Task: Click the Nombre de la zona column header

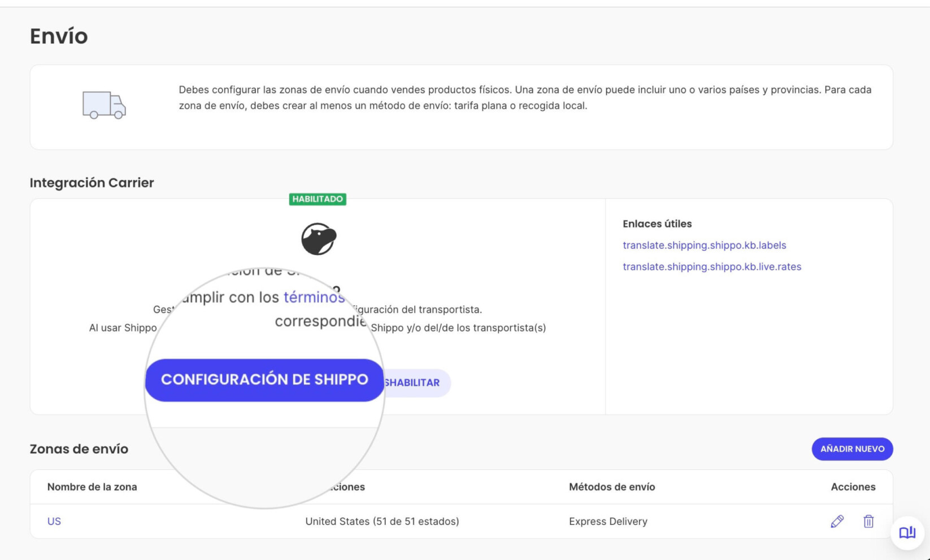Action: pos(92,487)
